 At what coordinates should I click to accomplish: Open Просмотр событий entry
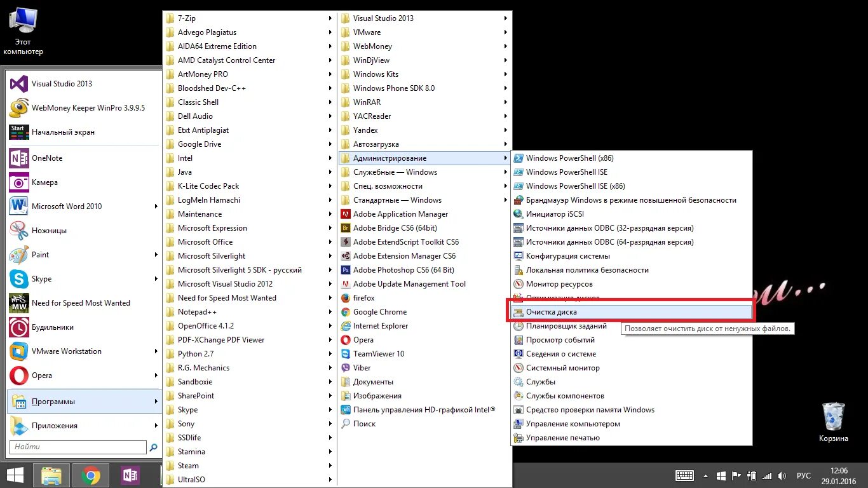(632, 340)
